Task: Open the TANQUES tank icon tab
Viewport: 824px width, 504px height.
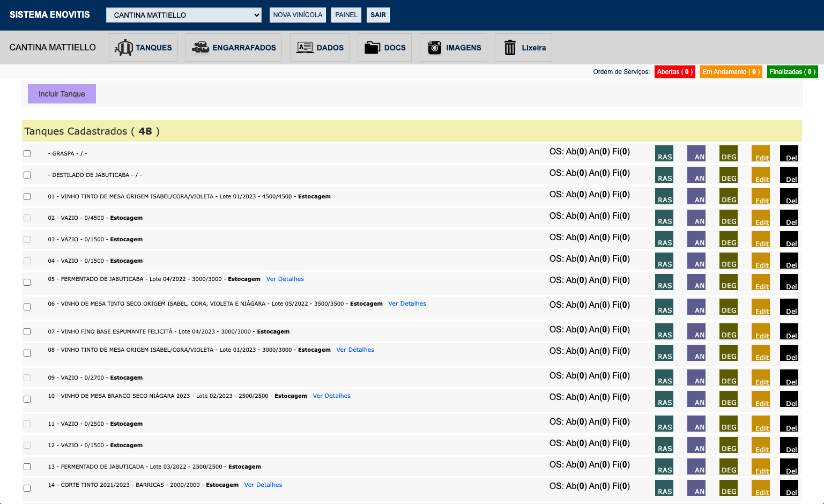Action: point(143,48)
